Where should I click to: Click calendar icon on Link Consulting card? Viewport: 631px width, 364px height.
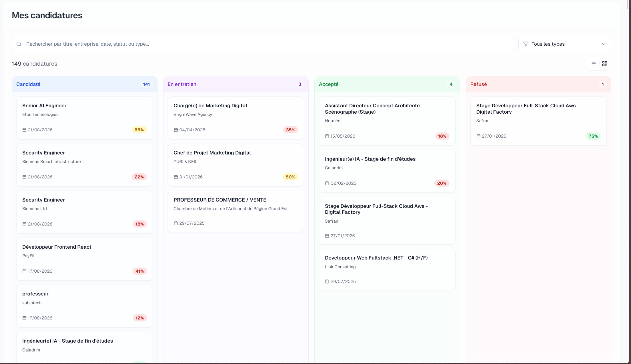tap(327, 281)
